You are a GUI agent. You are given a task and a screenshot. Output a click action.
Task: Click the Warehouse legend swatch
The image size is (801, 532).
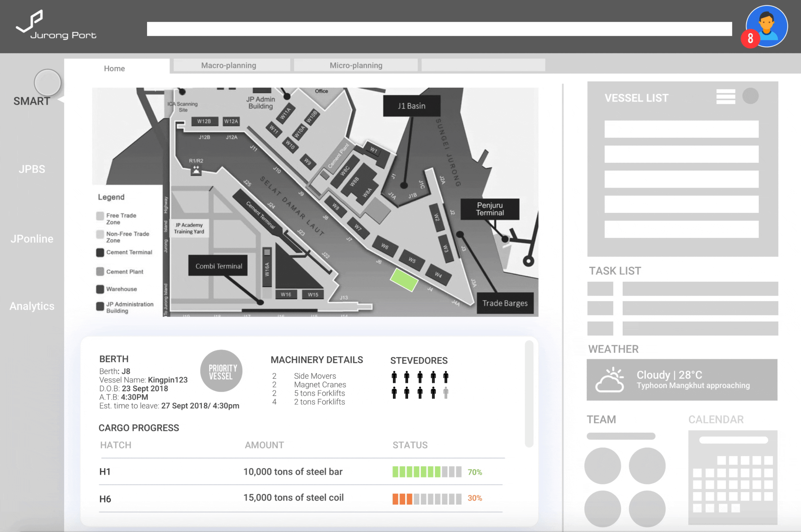pyautogui.click(x=100, y=289)
